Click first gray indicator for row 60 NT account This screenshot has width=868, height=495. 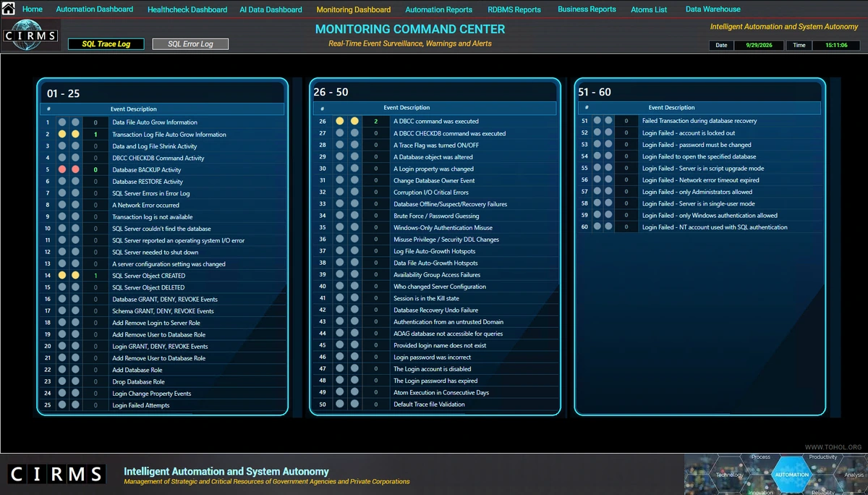[x=597, y=227]
